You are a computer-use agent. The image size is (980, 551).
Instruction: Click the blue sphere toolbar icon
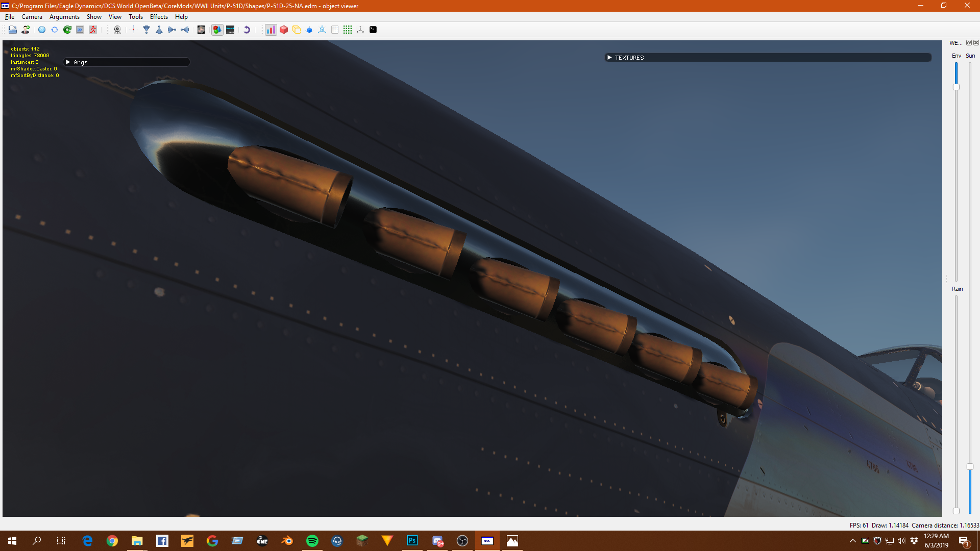click(42, 30)
